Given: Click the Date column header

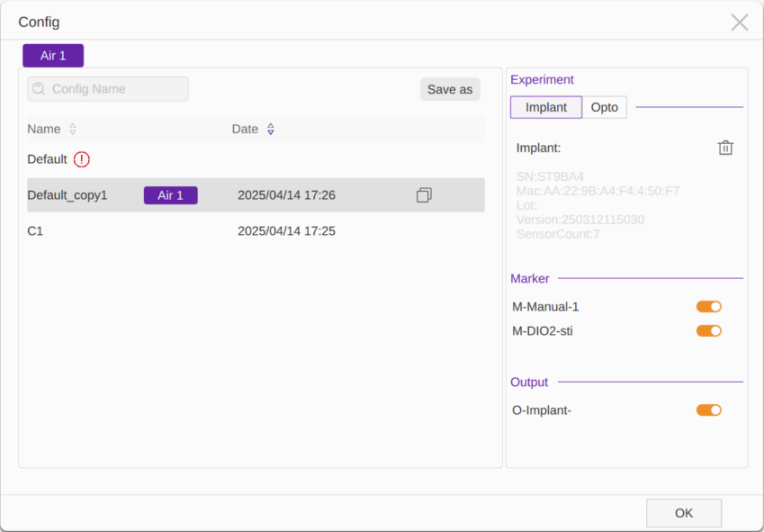Looking at the screenshot, I should pyautogui.click(x=245, y=129).
